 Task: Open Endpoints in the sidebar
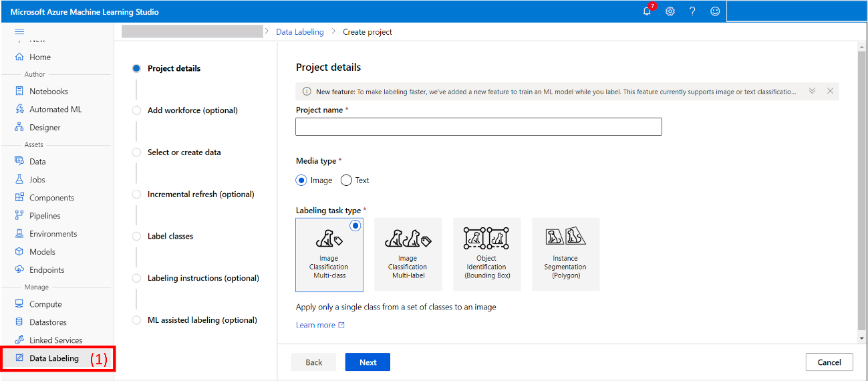47,269
